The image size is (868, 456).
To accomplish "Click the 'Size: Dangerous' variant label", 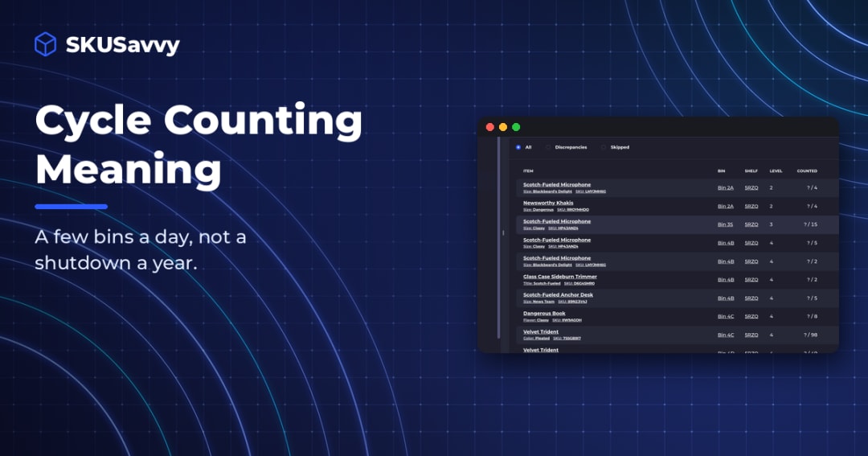I will point(538,210).
